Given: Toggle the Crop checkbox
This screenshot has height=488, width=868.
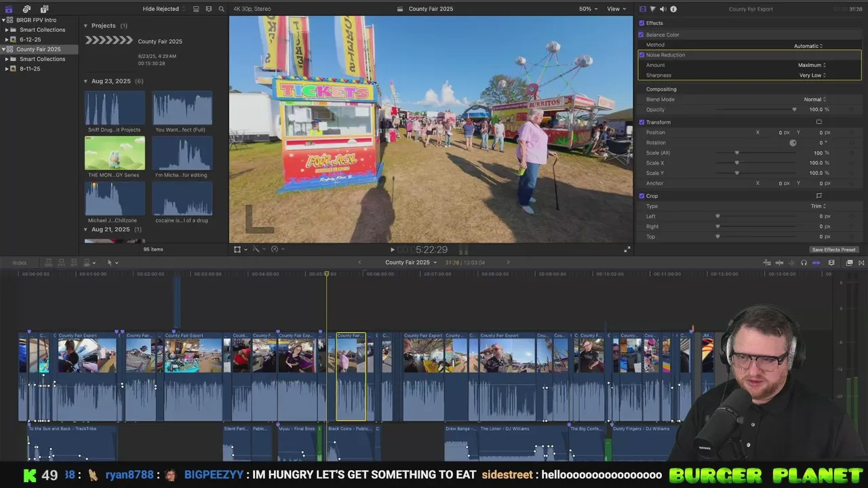Looking at the screenshot, I should (x=642, y=196).
